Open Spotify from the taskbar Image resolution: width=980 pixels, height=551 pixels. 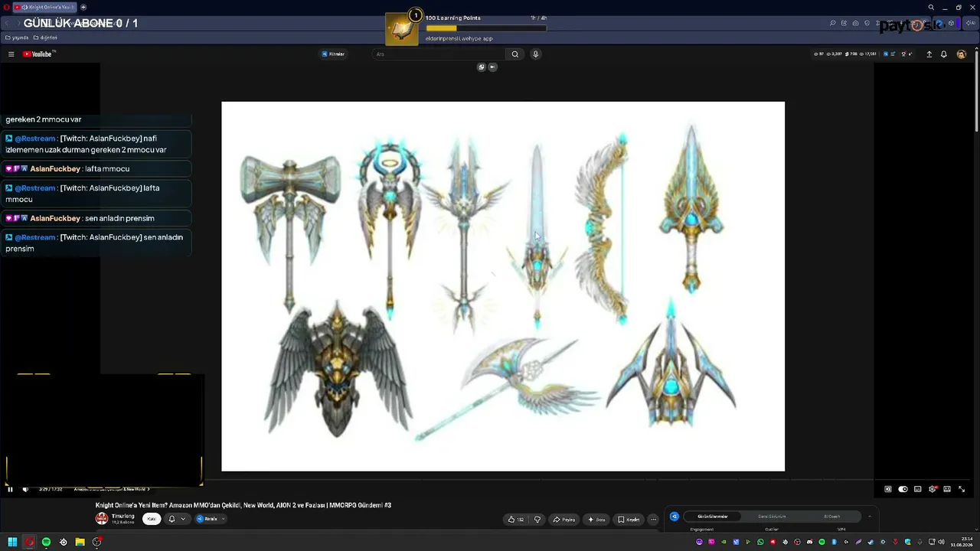[46, 542]
